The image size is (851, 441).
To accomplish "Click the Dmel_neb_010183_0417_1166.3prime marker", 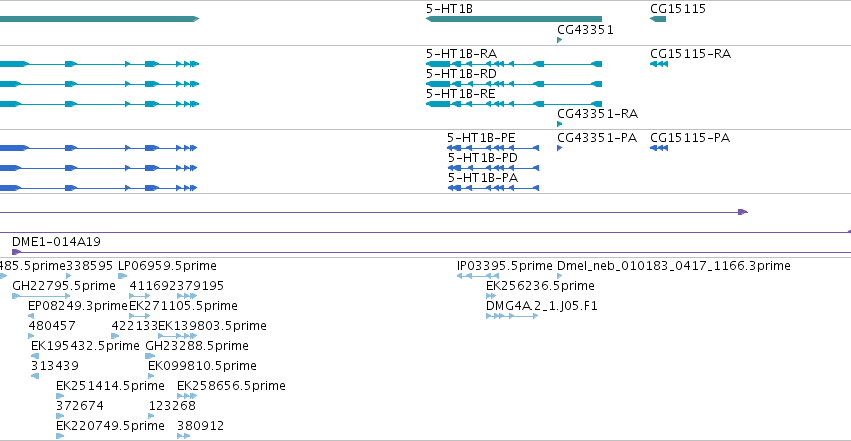I will (560, 276).
